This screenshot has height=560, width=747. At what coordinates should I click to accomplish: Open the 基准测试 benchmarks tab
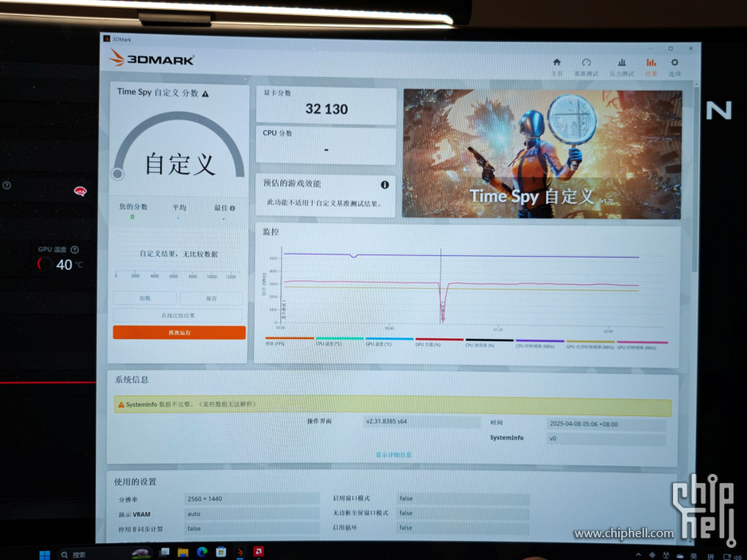(x=586, y=67)
